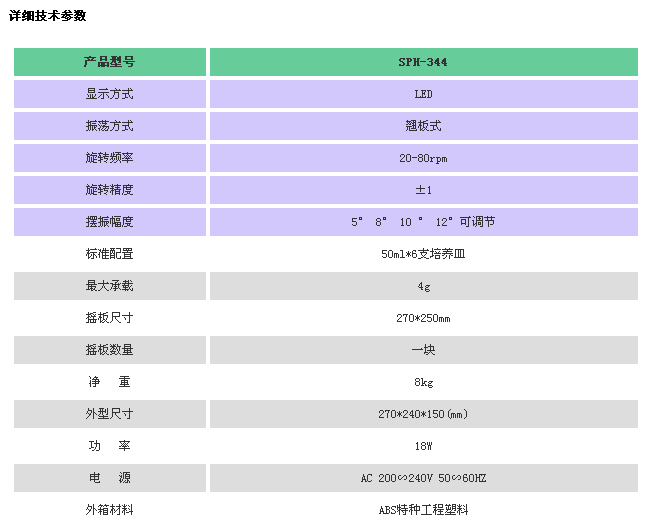Click the 270*240*150(mm) dimensions value
The image size is (648, 523).
[x=423, y=414]
